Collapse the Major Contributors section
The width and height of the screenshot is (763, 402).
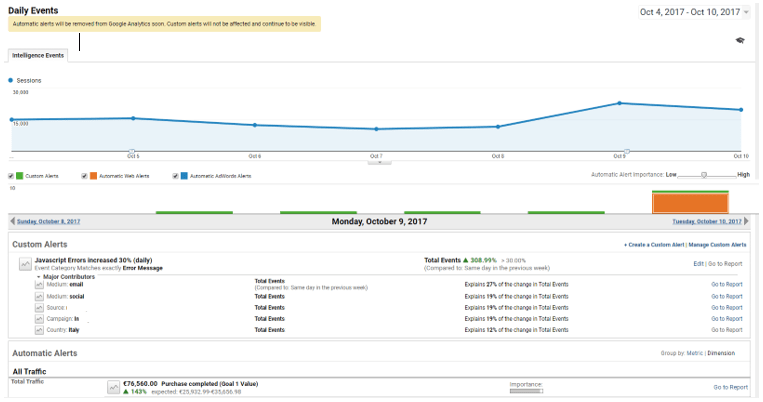point(39,276)
